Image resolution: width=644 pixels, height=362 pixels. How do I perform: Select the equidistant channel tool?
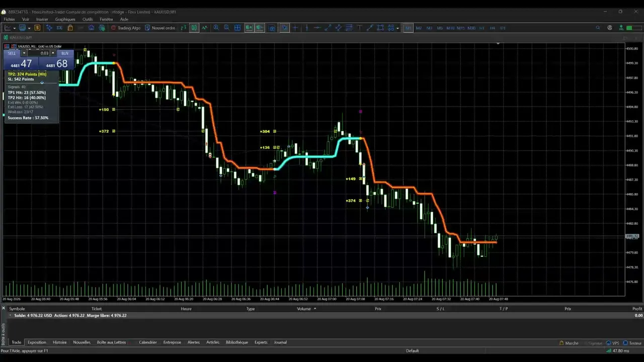pyautogui.click(x=338, y=28)
